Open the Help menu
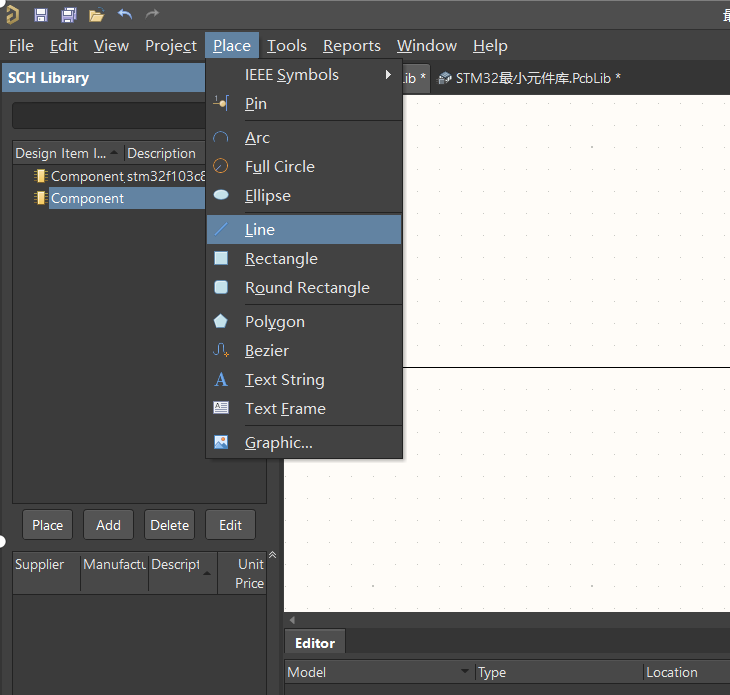 [x=490, y=46]
